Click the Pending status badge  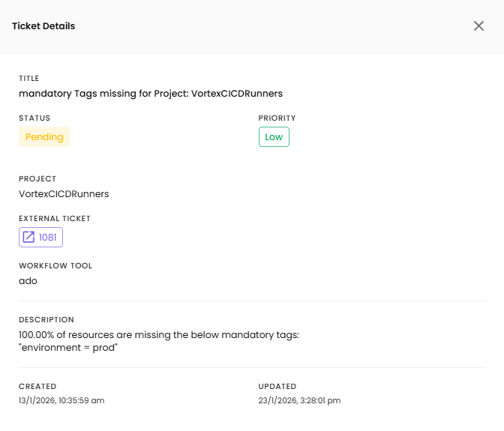click(44, 137)
